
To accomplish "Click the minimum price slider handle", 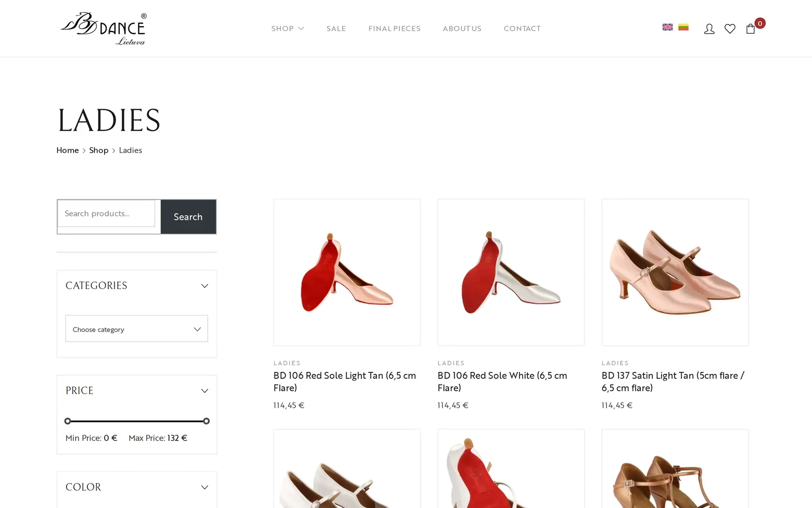I will pyautogui.click(x=67, y=421).
